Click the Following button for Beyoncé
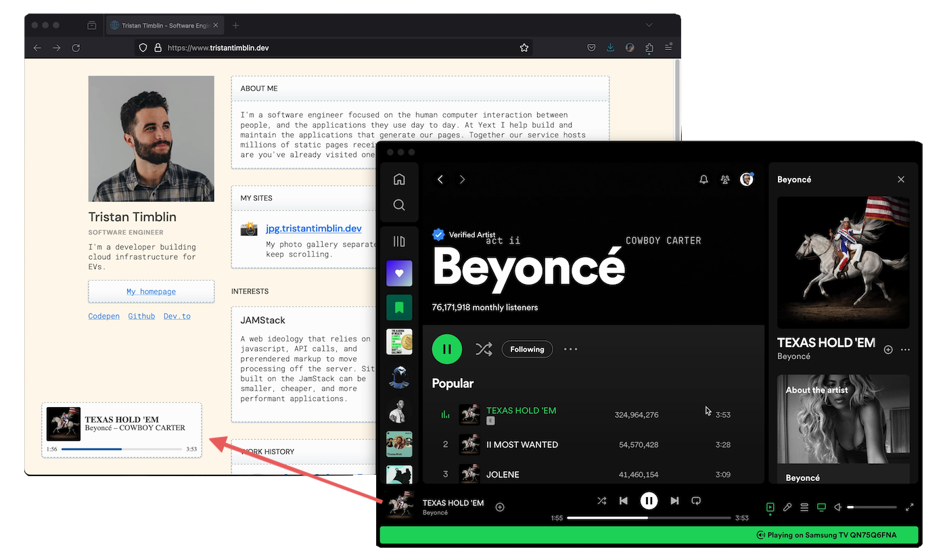This screenshot has width=947, height=560. tap(527, 349)
